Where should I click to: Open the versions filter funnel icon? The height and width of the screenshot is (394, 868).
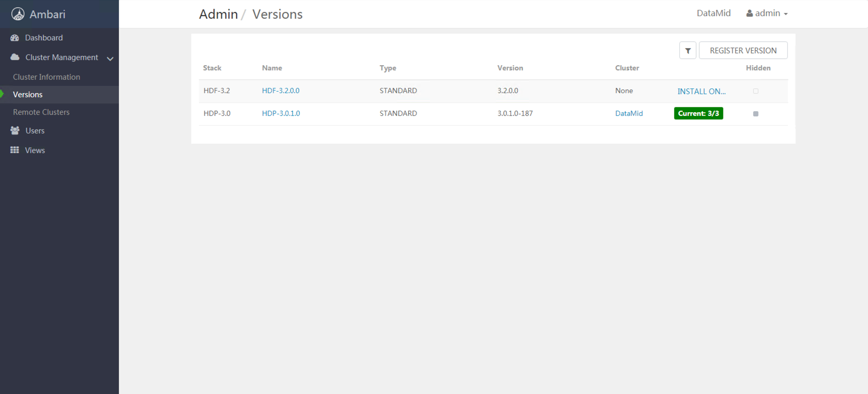(688, 51)
